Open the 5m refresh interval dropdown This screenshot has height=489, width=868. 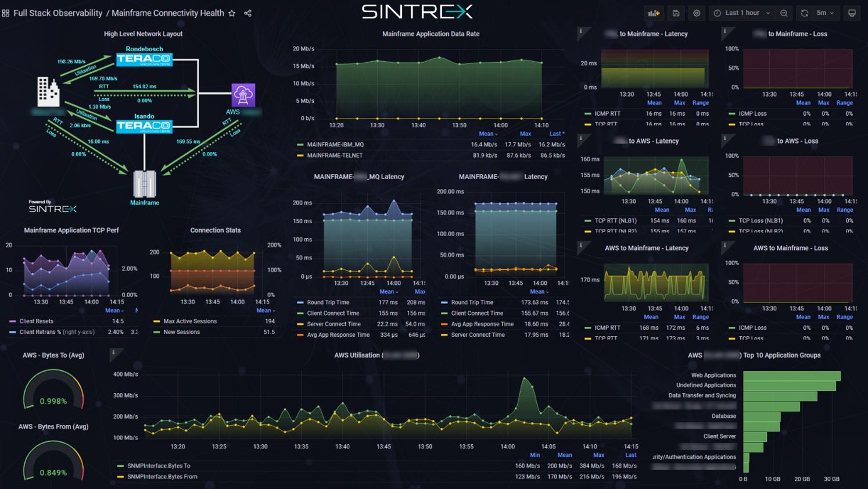[x=826, y=13]
